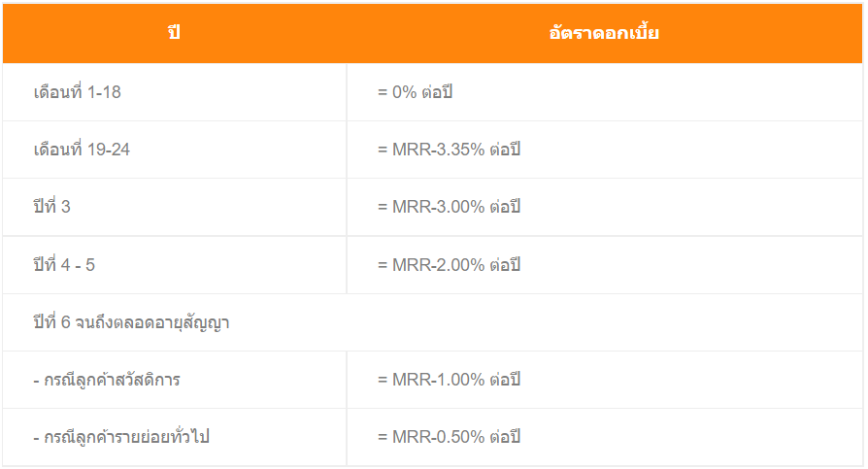Select the 'เดือนที่ 1-18' row label

pos(77,92)
